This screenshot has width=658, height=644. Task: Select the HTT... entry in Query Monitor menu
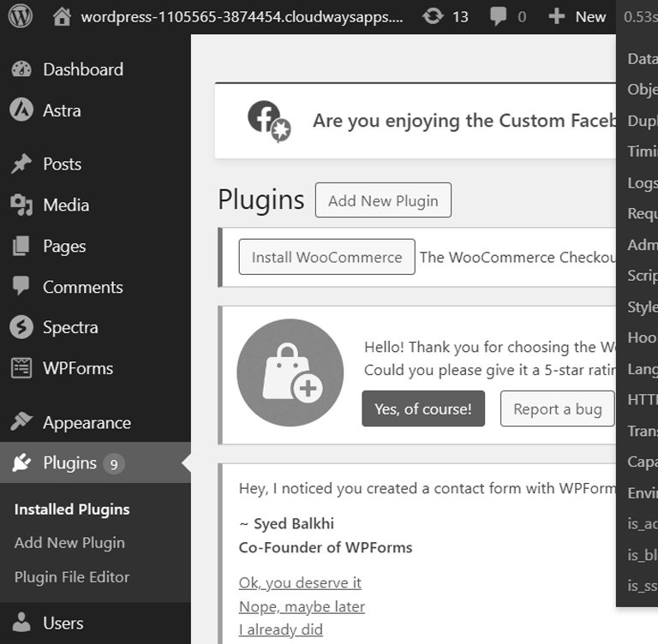[642, 399]
